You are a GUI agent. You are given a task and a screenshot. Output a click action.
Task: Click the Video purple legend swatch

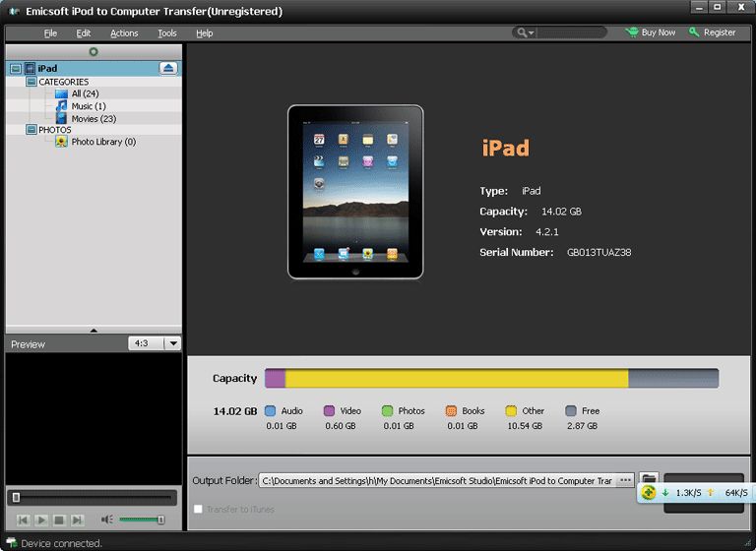pos(329,410)
